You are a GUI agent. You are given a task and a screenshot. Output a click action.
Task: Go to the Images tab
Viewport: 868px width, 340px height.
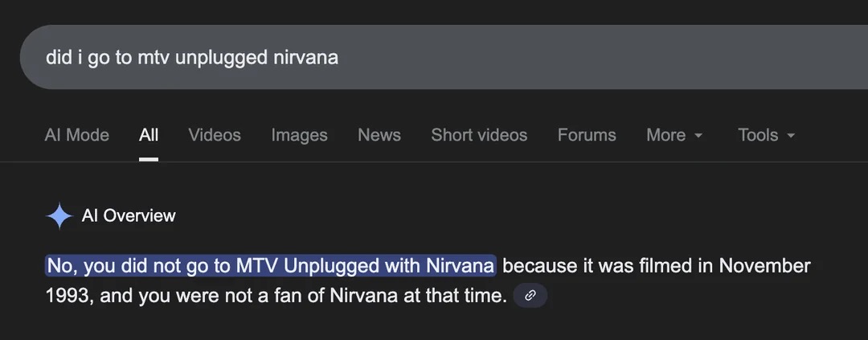(x=300, y=135)
